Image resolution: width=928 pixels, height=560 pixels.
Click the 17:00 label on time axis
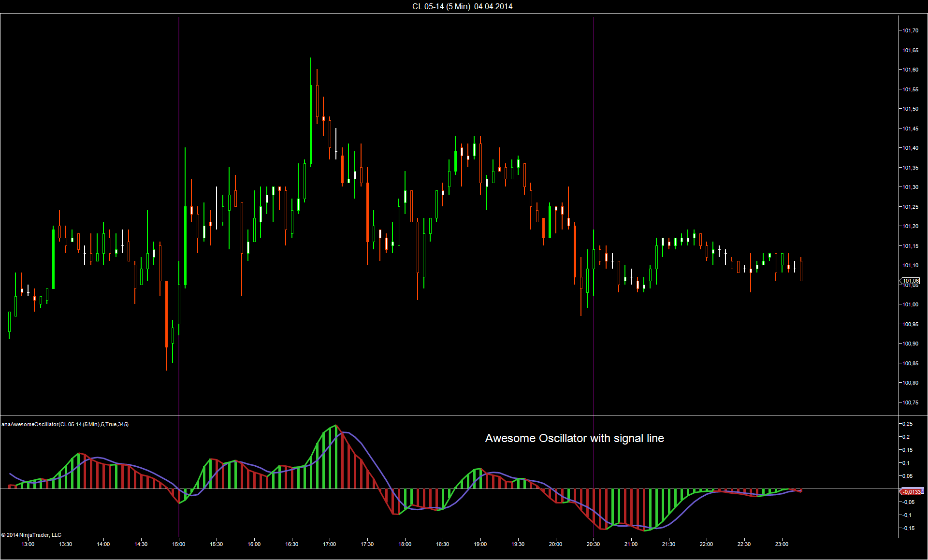330,544
